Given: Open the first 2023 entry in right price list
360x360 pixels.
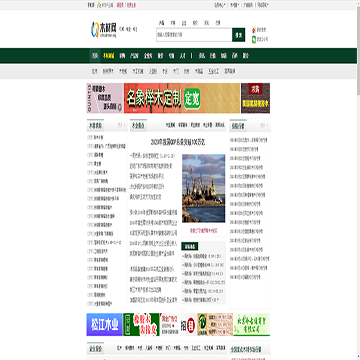Looking at the screenshot, I should (248, 140).
